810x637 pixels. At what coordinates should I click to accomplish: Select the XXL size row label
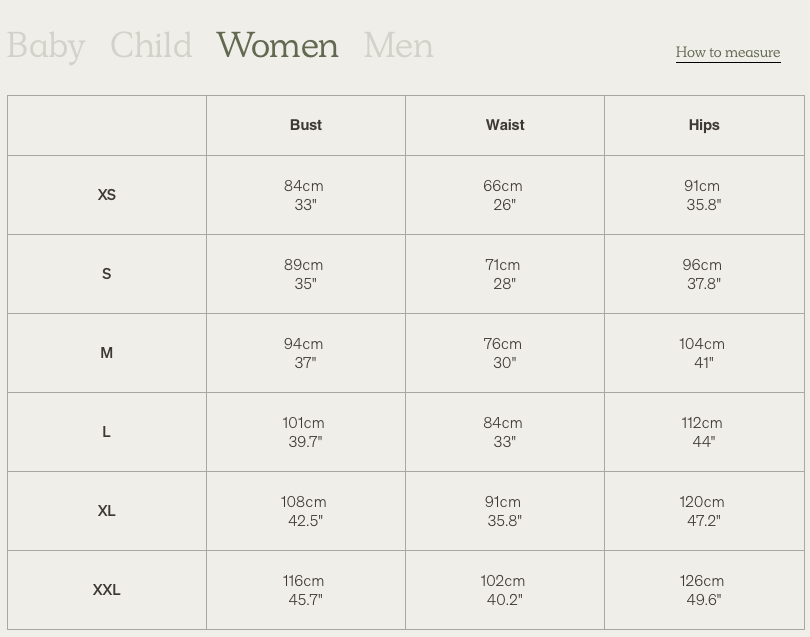(107, 590)
